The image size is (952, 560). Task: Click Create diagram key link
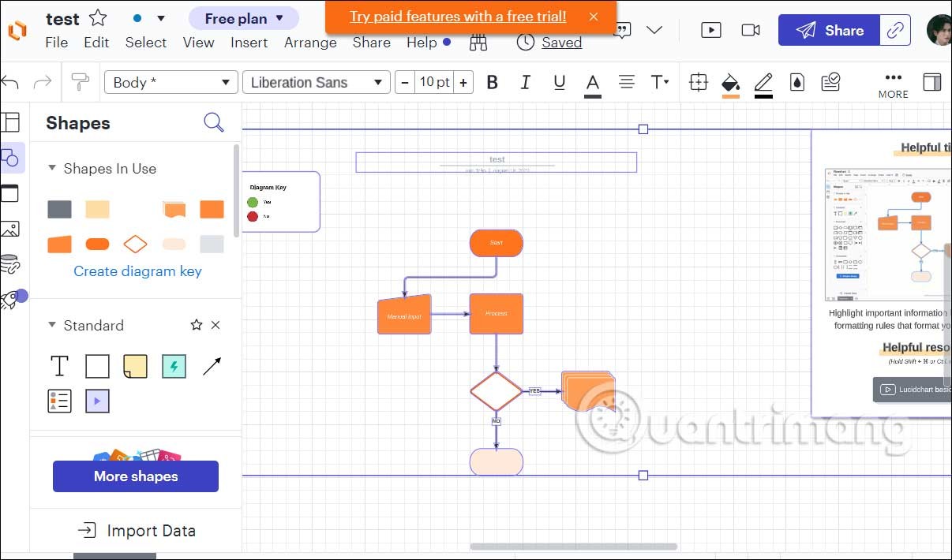tap(137, 271)
